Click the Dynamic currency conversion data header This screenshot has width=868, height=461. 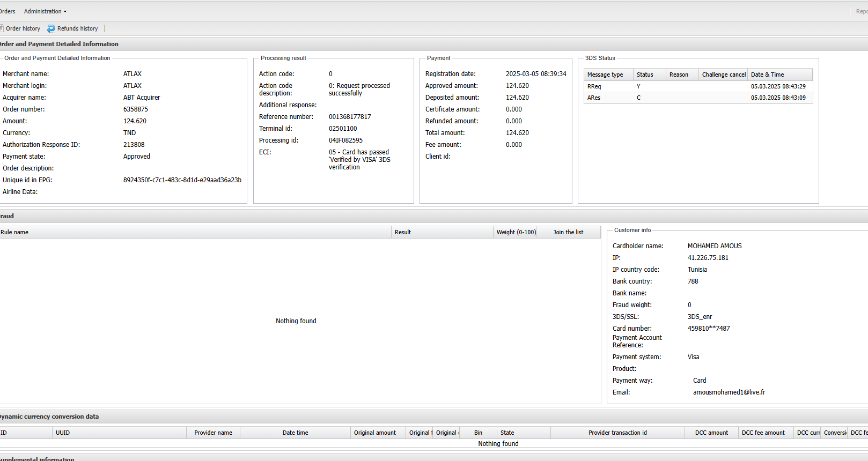coord(49,417)
